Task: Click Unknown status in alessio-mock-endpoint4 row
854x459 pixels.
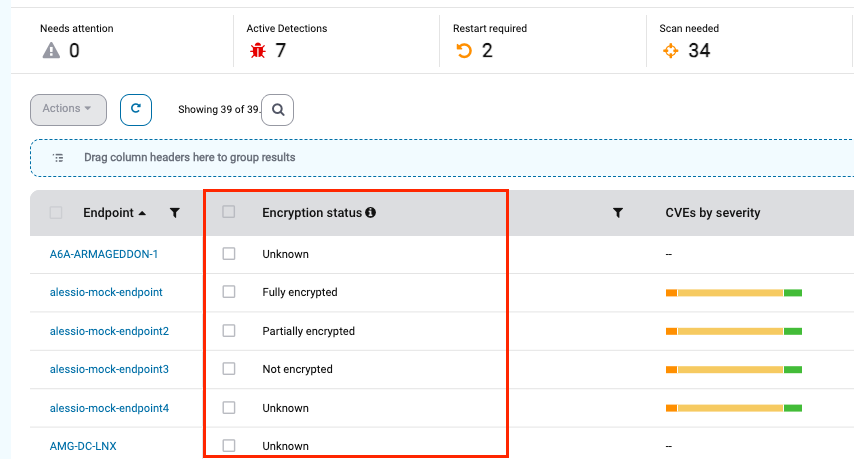Action: pyautogui.click(x=285, y=408)
